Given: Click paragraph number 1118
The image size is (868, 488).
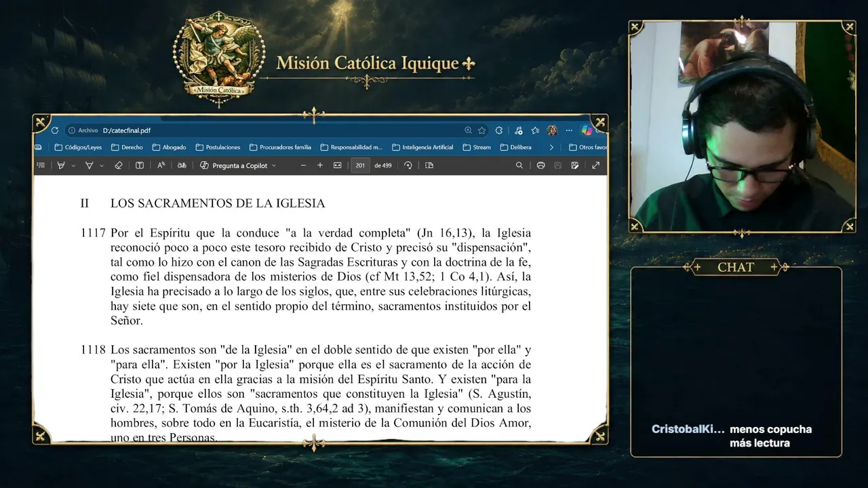Looking at the screenshot, I should [x=93, y=350].
